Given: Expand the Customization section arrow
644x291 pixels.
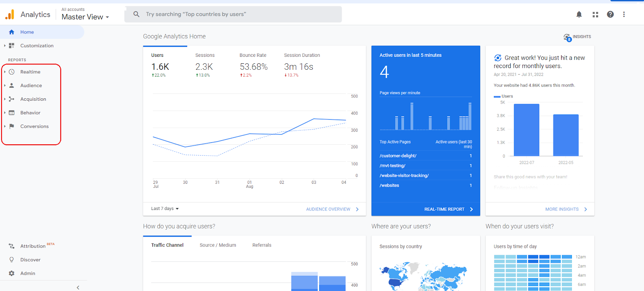Looking at the screenshot, I should (x=5, y=46).
